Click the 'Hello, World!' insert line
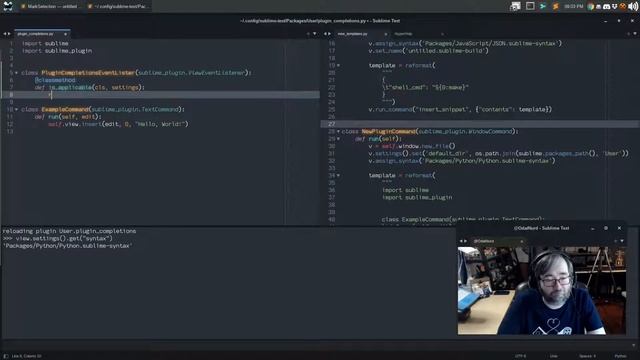 pyautogui.click(x=118, y=124)
